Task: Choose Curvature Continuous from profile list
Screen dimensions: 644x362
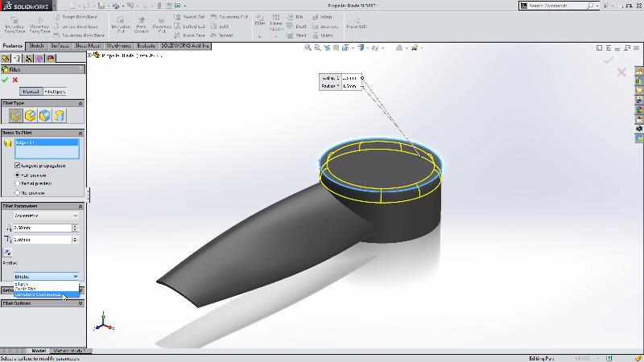Action: point(46,294)
